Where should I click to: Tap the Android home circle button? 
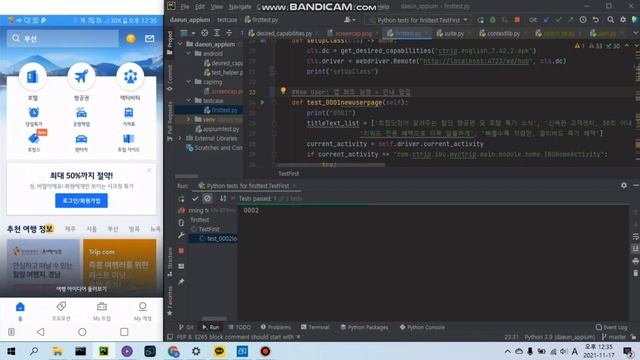click(x=82, y=332)
